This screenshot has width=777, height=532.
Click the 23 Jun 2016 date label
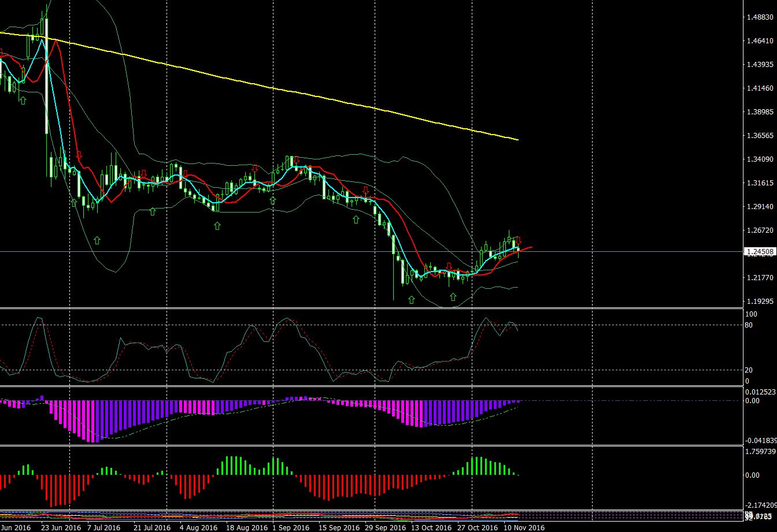tap(61, 527)
